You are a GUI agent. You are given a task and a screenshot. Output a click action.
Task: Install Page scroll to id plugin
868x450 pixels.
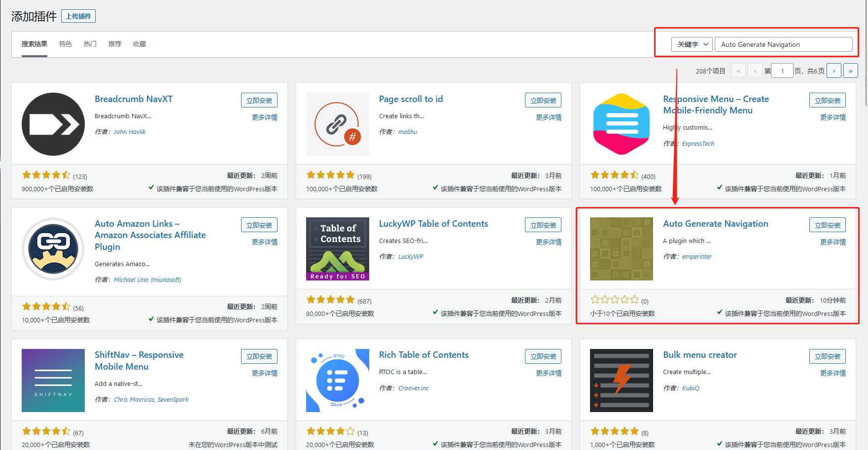coord(543,100)
